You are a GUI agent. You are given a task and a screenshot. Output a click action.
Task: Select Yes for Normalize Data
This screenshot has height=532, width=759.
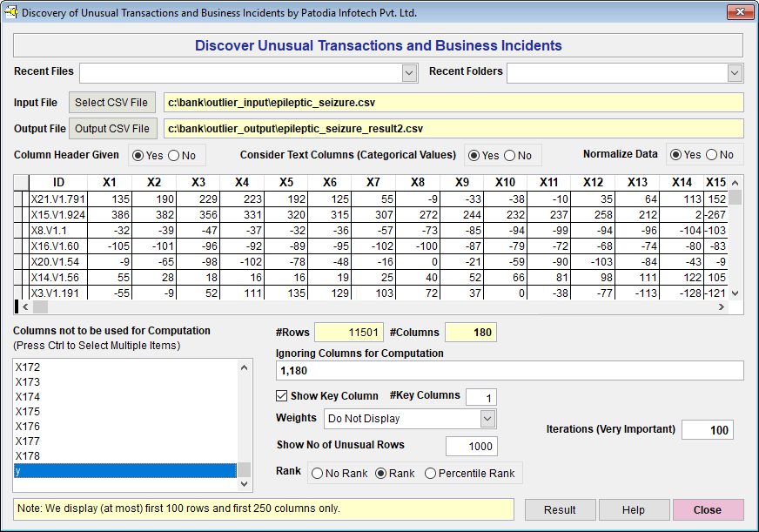click(675, 155)
